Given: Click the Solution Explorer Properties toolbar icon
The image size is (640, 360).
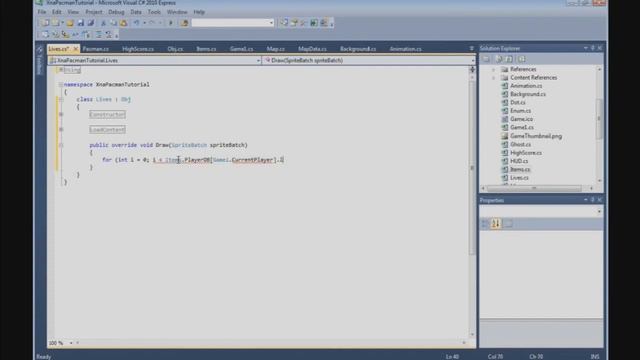Looking at the screenshot, I should click(486, 59).
